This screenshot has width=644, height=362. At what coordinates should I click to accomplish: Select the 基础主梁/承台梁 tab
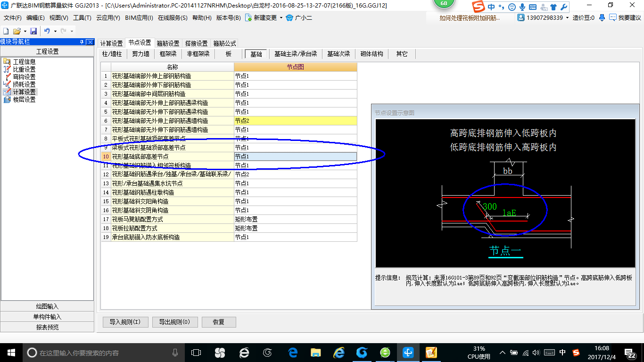pyautogui.click(x=296, y=54)
